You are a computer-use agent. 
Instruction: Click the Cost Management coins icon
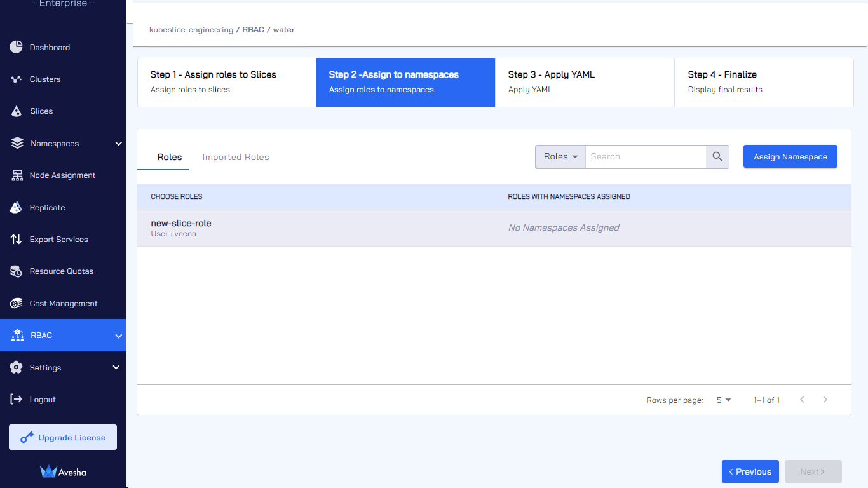click(17, 303)
